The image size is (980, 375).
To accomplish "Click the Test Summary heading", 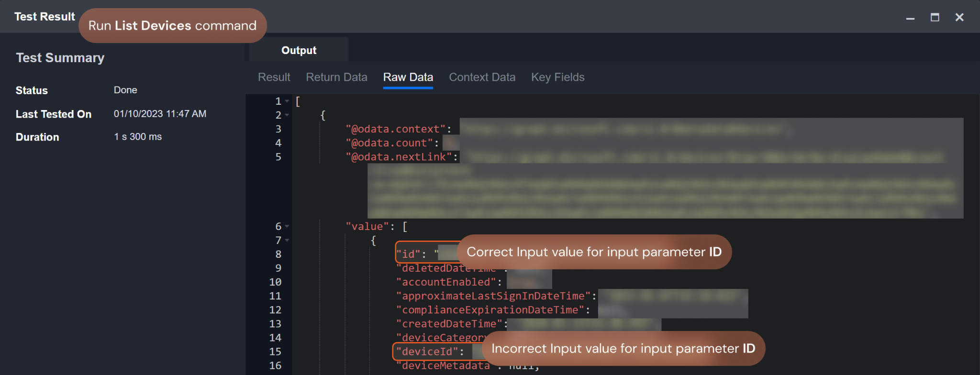I will 60,58.
